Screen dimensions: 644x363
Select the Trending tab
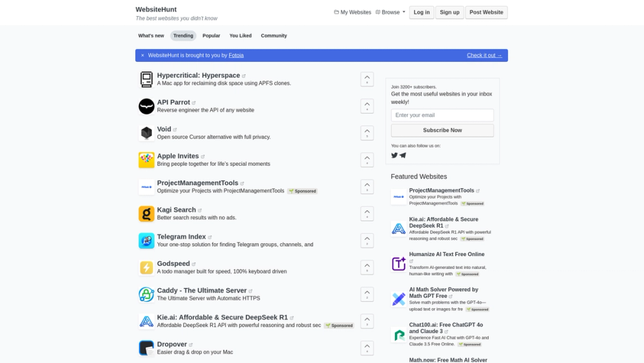pos(183,35)
